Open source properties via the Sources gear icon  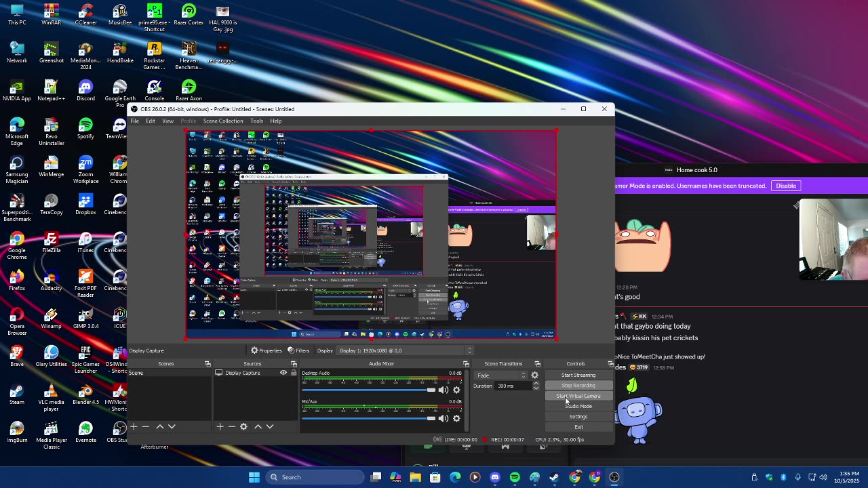pos(243,426)
